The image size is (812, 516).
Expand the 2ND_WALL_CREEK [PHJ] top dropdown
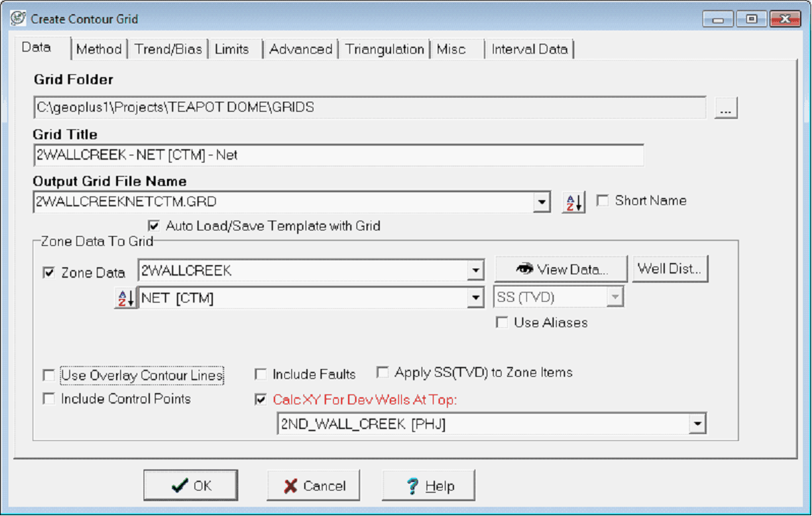(697, 424)
